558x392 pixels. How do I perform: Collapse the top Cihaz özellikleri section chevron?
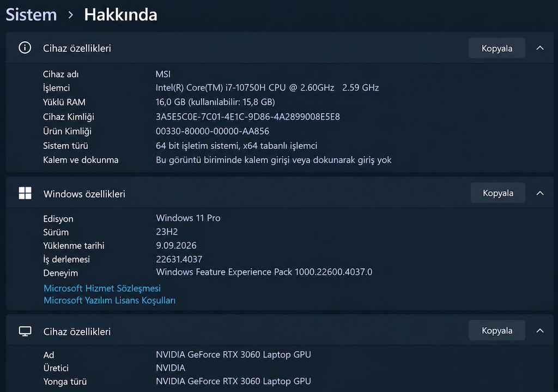click(x=540, y=48)
